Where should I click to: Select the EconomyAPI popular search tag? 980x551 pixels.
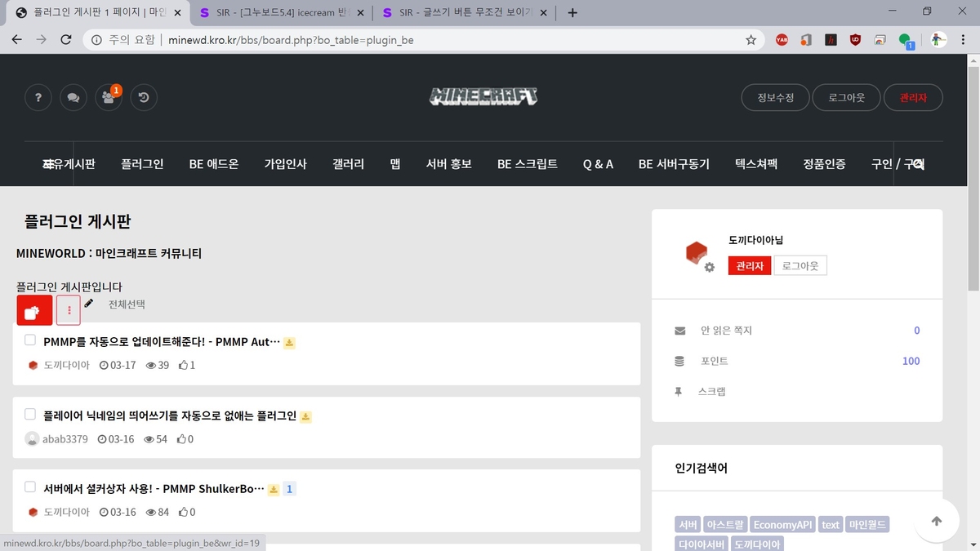coord(783,524)
